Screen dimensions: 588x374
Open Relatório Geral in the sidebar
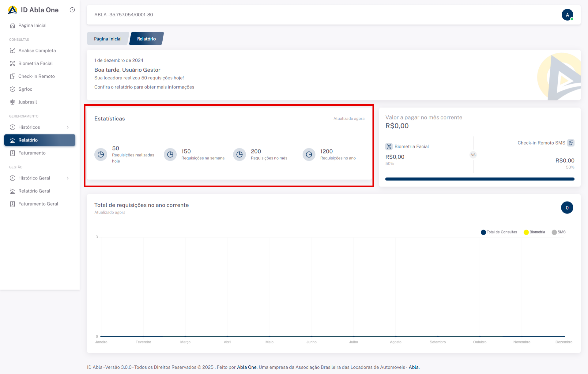(x=34, y=191)
